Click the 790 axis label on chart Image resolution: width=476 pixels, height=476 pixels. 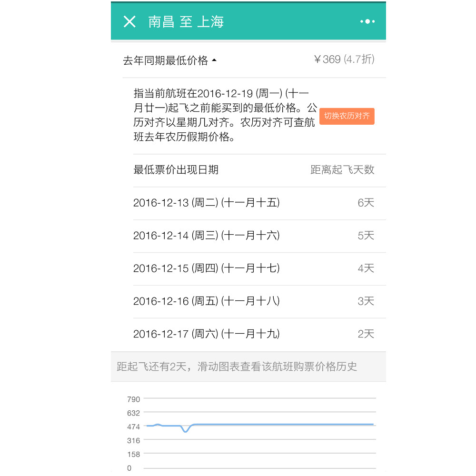coord(133,399)
